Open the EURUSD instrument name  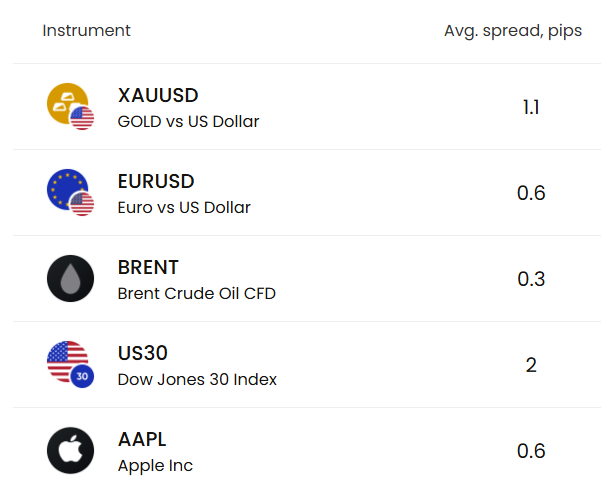(x=156, y=181)
